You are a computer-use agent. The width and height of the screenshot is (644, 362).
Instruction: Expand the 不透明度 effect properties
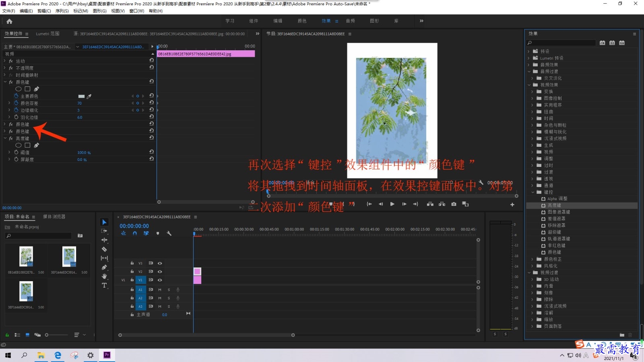5,68
